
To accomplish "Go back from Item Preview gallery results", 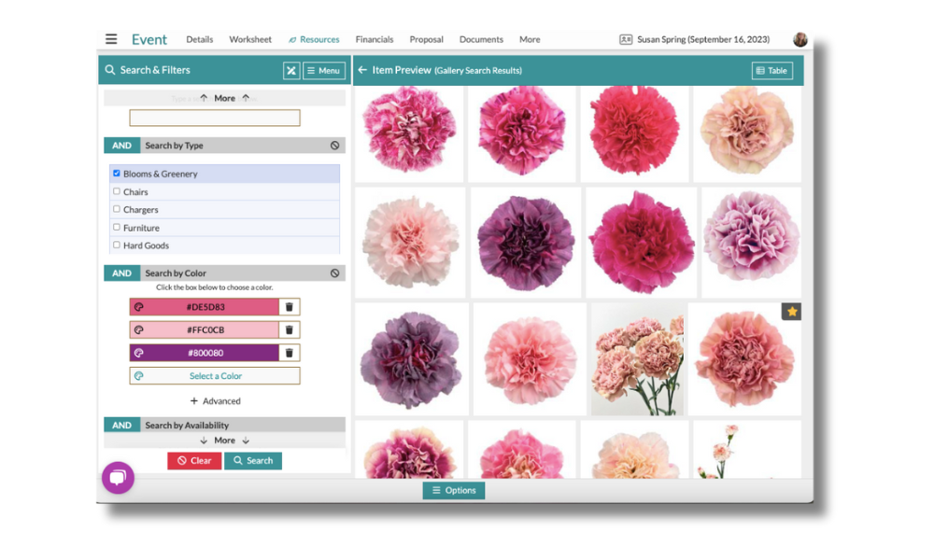I will (363, 70).
